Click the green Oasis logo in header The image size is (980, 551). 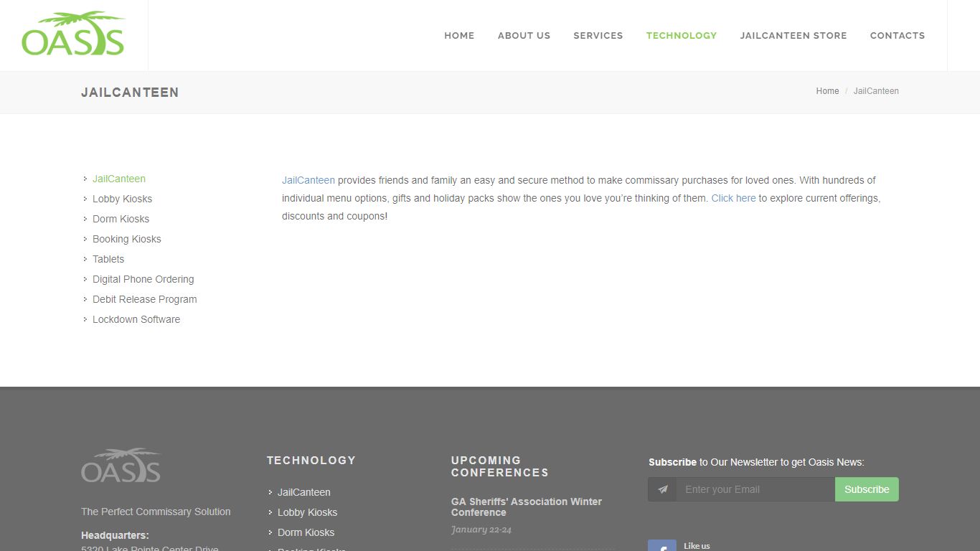tap(73, 34)
